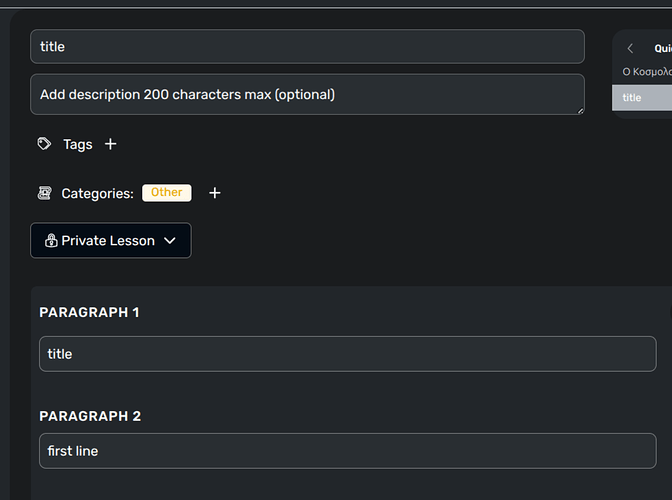Click the PARAGRAPH 2 heading

90,416
